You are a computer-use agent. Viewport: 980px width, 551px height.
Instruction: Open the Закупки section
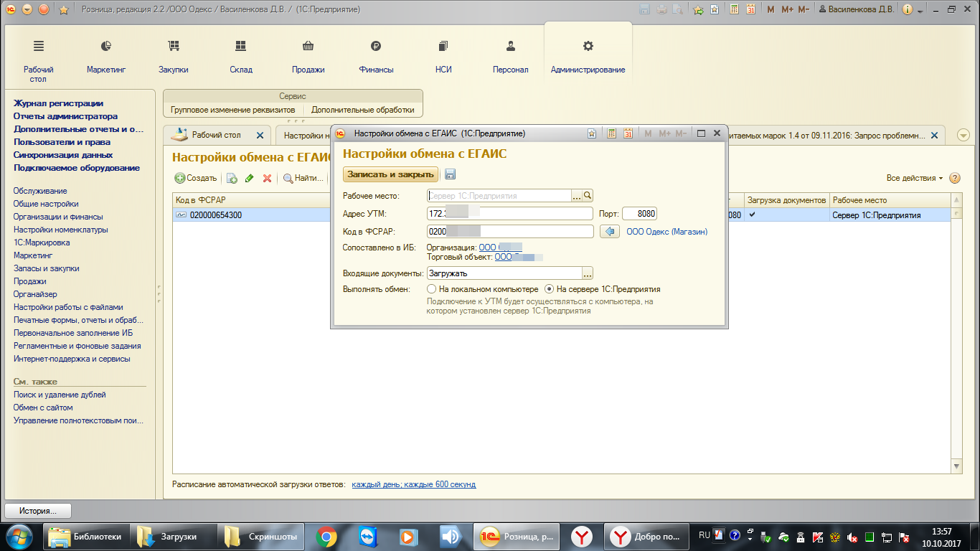(174, 57)
